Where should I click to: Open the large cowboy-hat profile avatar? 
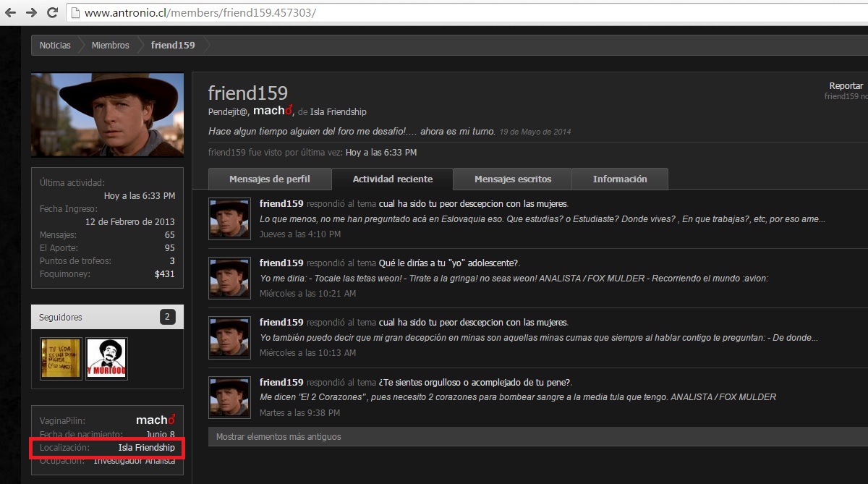[107, 114]
